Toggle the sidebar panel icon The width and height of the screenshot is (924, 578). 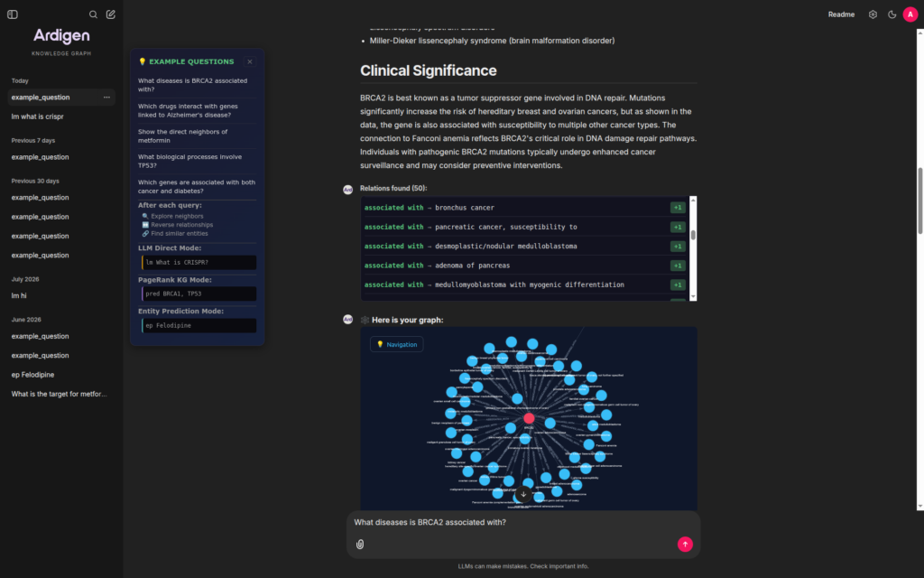tap(13, 14)
